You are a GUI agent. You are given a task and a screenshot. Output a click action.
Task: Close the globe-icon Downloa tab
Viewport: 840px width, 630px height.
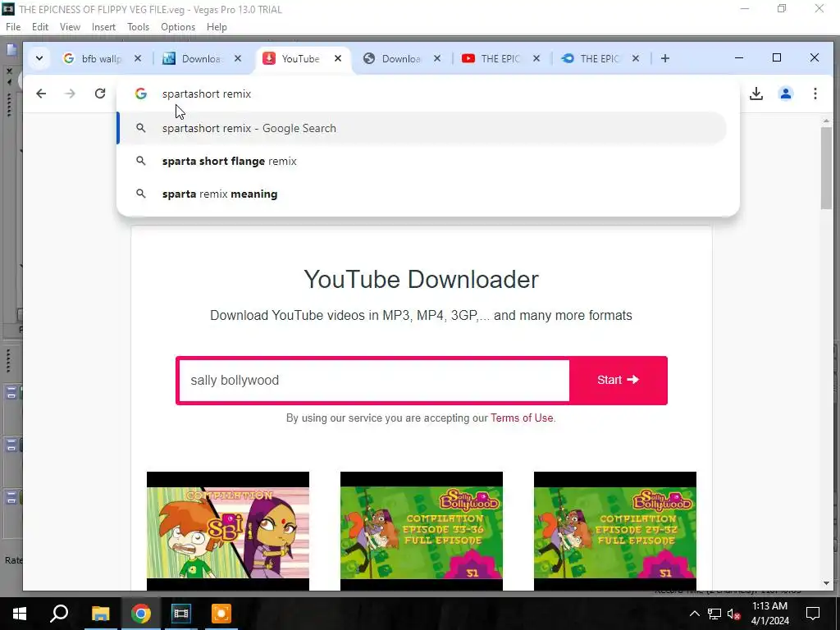click(437, 58)
